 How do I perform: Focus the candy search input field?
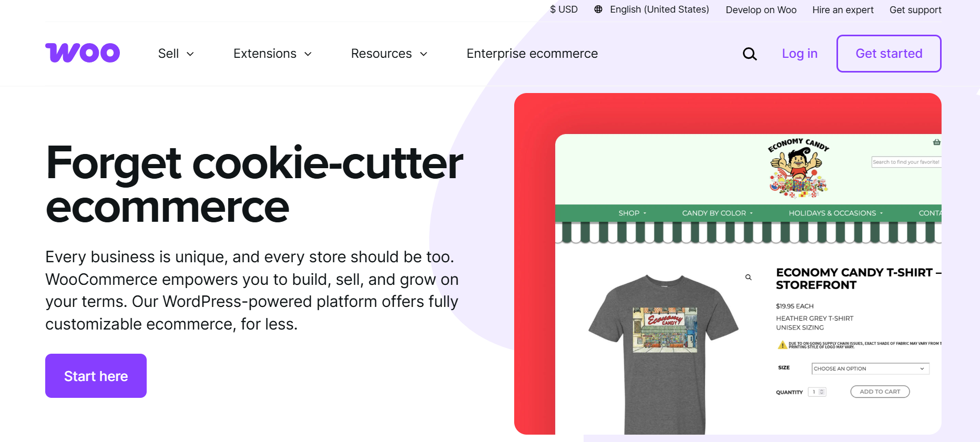(906, 162)
